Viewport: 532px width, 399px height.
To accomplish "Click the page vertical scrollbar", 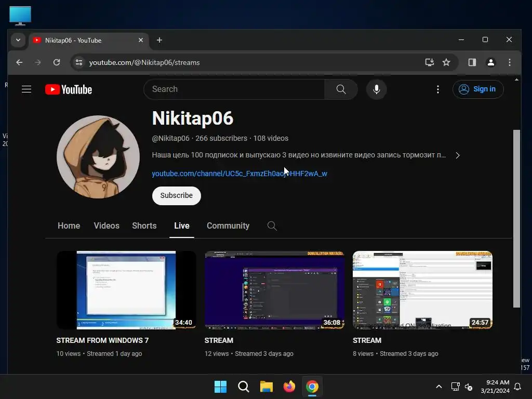I will [516, 219].
